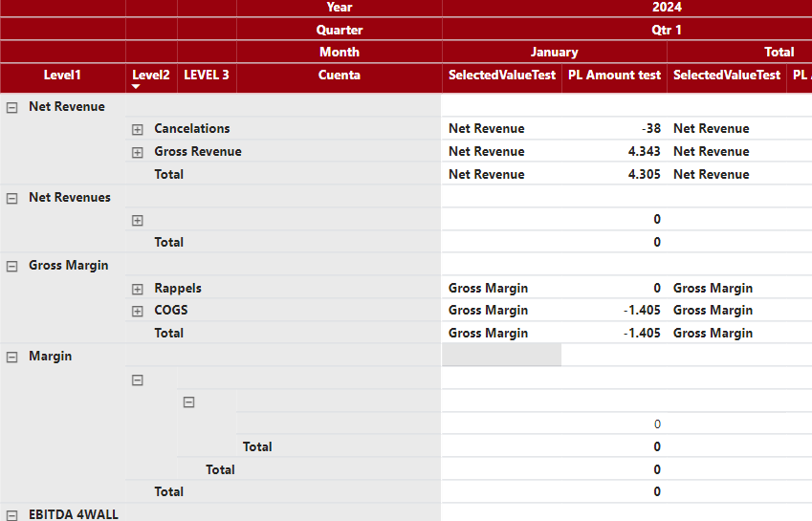The image size is (812, 521).
Task: Select the January month header
Action: coord(554,52)
